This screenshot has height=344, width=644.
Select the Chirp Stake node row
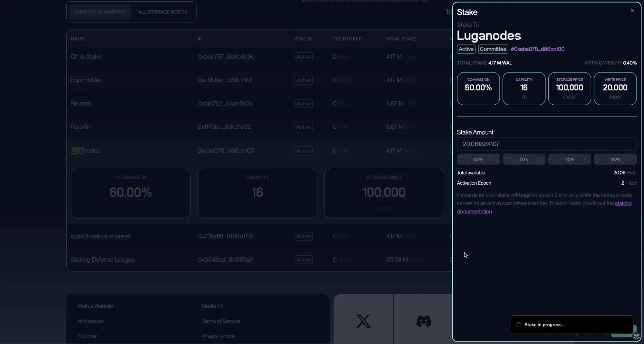pyautogui.click(x=259, y=57)
